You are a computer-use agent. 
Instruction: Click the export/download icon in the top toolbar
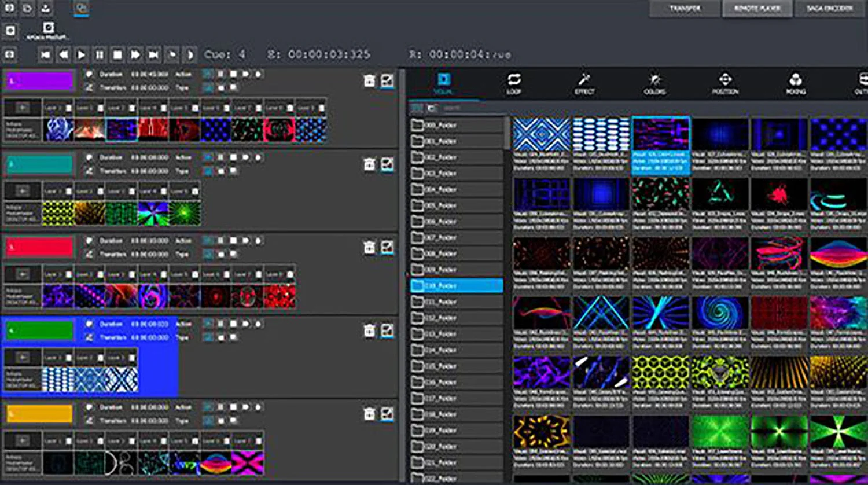tap(46, 8)
